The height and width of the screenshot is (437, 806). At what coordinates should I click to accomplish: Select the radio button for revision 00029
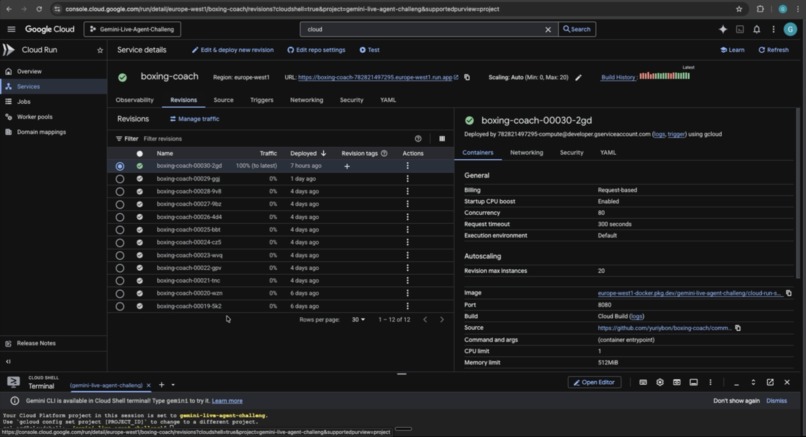click(x=120, y=179)
